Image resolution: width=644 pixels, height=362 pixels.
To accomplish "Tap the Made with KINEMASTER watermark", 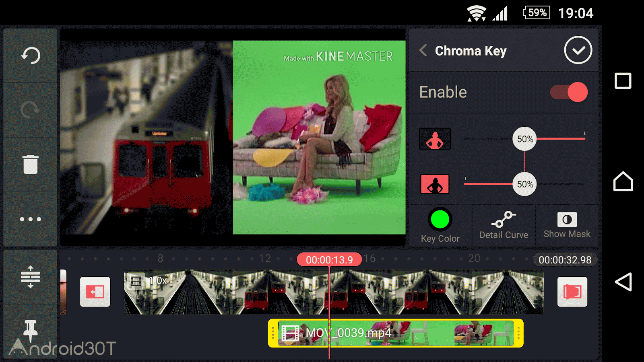I will (338, 57).
